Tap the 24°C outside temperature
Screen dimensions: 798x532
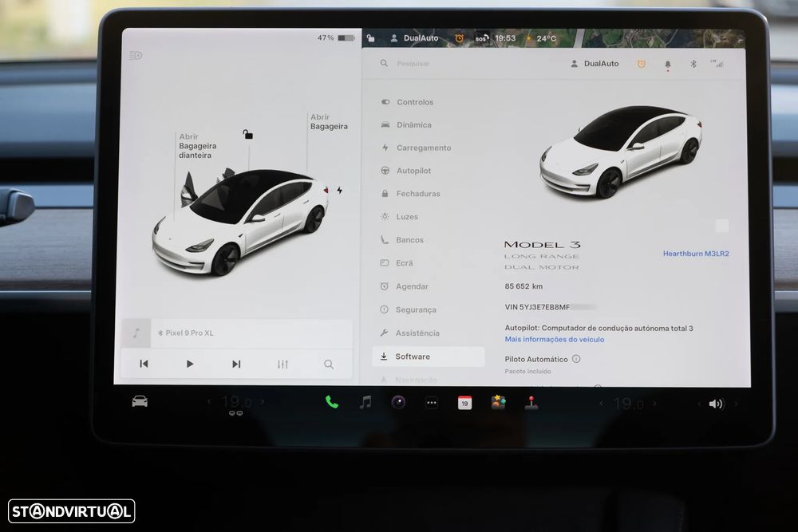546,38
